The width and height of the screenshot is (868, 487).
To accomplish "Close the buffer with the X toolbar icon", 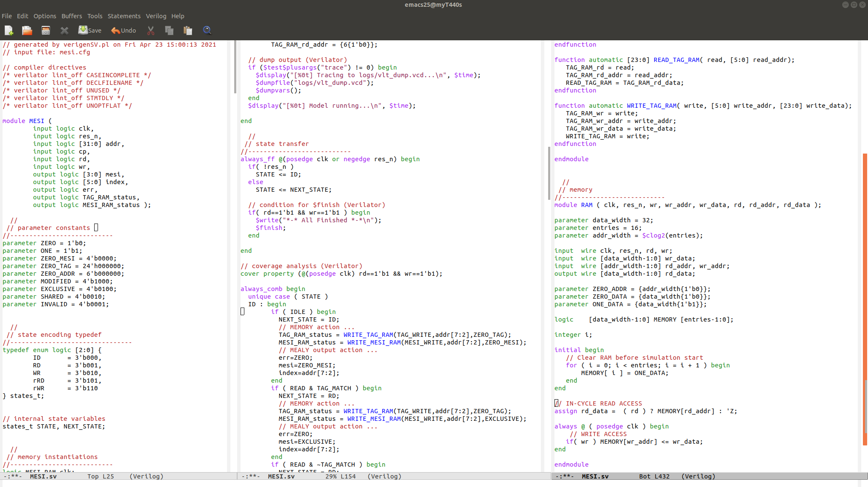I will click(x=64, y=30).
